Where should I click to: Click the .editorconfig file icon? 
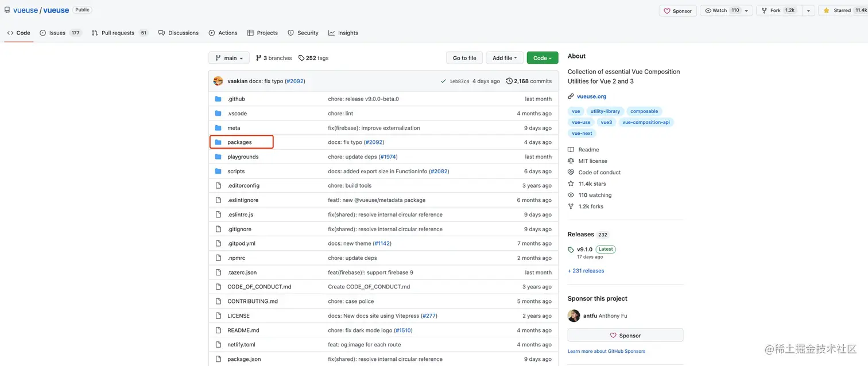pyautogui.click(x=218, y=186)
